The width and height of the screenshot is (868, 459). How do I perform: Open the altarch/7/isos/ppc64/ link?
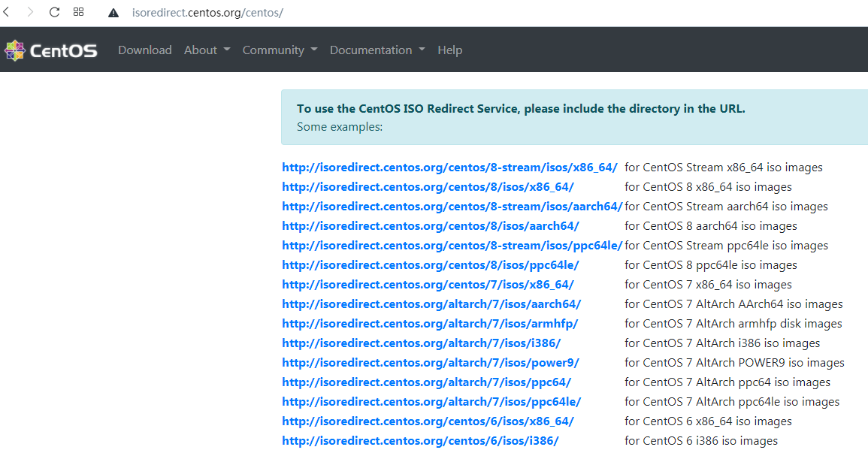[426, 382]
